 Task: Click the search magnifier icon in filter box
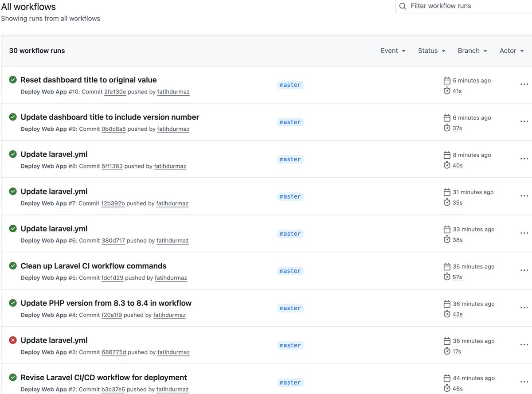click(403, 6)
